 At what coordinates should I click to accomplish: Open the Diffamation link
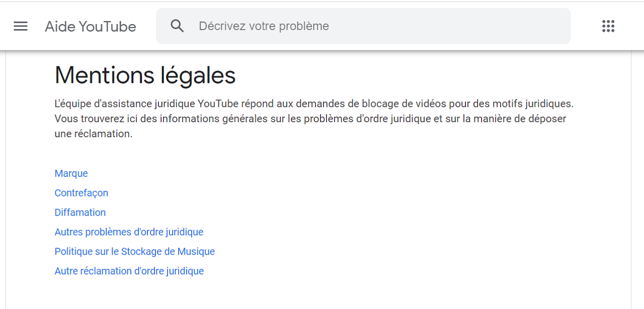80,213
